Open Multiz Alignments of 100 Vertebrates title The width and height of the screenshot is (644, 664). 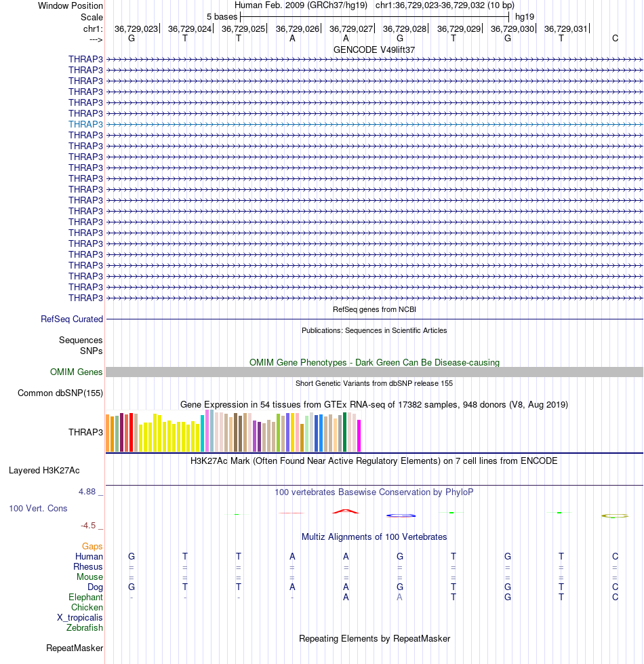click(374, 536)
